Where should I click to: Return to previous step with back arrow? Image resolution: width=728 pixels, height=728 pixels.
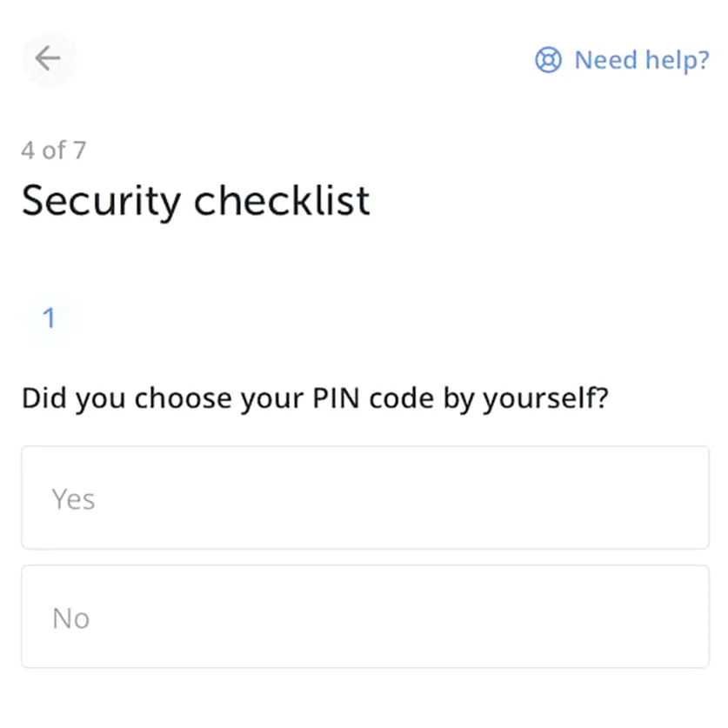(x=48, y=58)
